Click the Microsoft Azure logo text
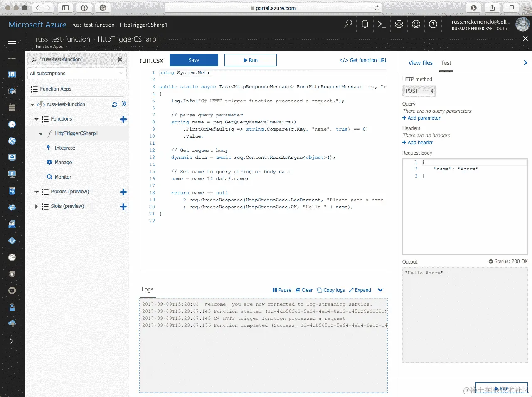Screen dimensions: 532x397 [x=37, y=25]
